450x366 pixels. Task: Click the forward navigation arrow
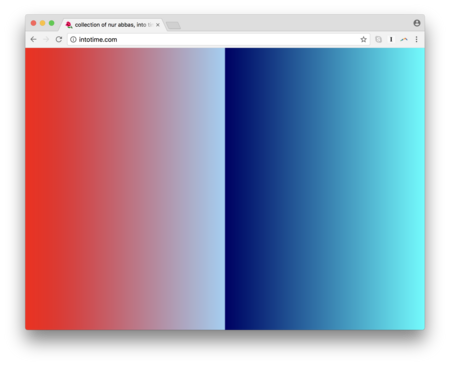click(46, 39)
